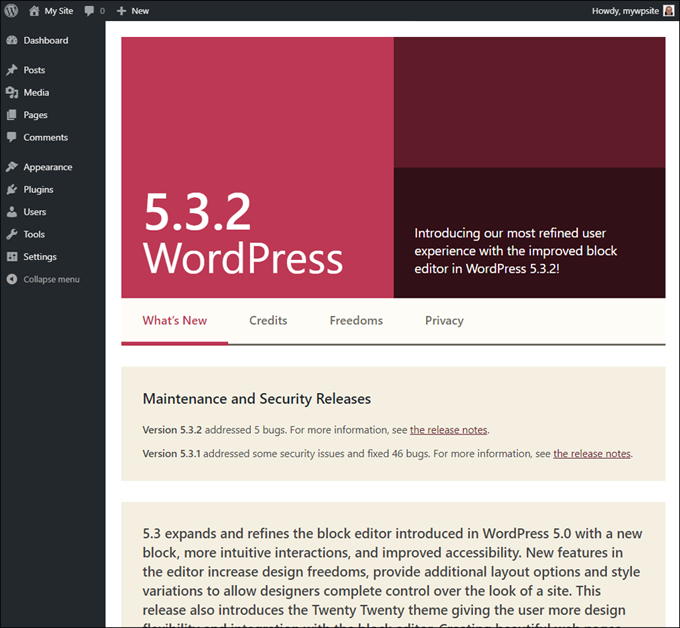Click the Dashboard gauge icon
Viewport: 680px width, 628px height.
pyautogui.click(x=12, y=40)
